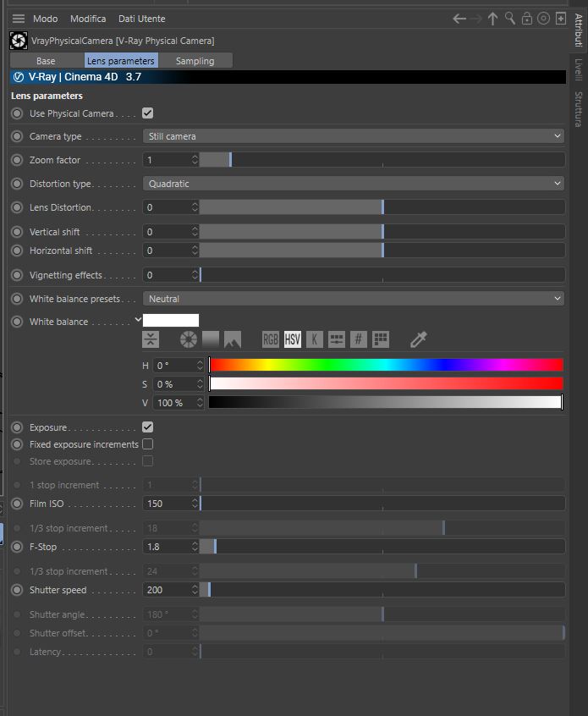
Task: Enable Fixed exposure increments checkbox
Action: [147, 443]
